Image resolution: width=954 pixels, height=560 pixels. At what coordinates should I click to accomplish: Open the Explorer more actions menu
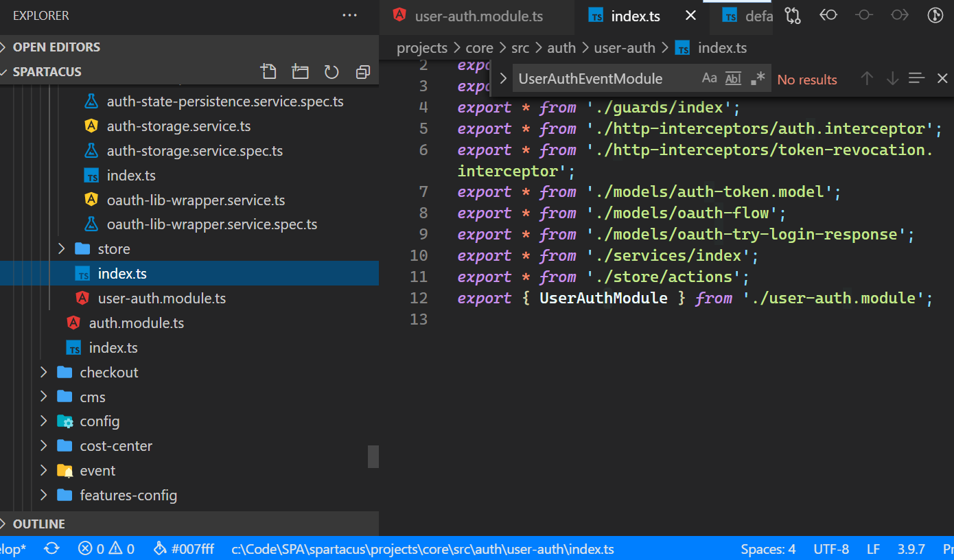[349, 16]
